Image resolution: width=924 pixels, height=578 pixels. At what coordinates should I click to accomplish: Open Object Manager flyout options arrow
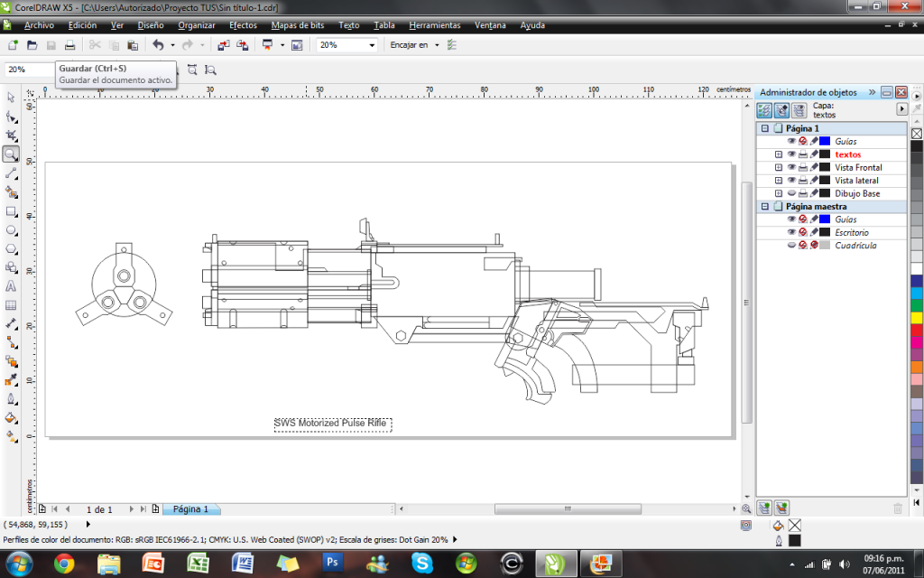click(x=901, y=109)
